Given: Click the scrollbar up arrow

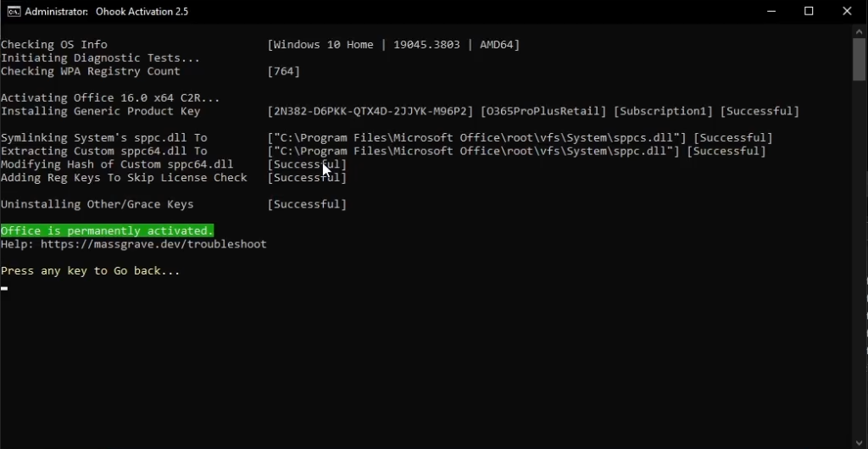Looking at the screenshot, I should [x=860, y=30].
